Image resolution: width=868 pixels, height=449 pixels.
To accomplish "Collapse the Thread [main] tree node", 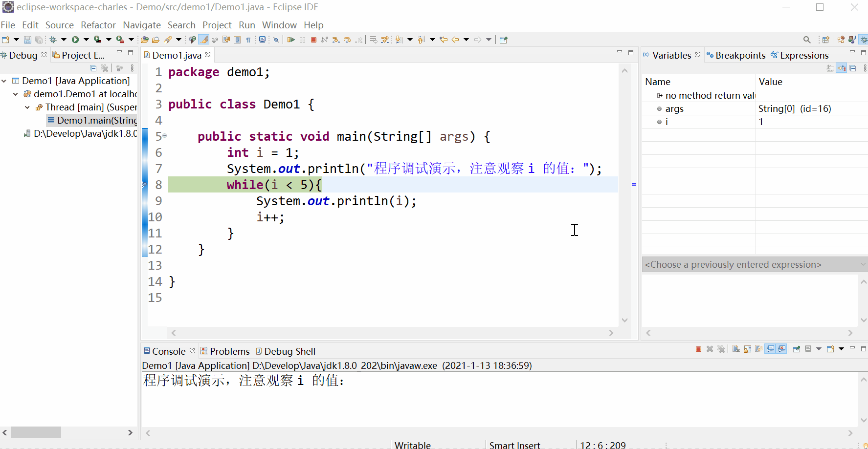I will point(27,107).
